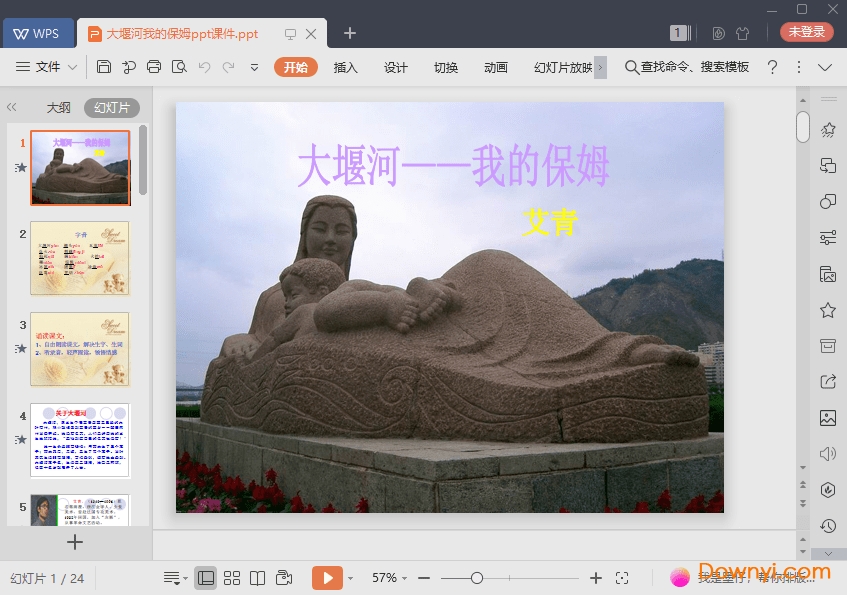Viewport: 847px width, 595px height.
Task: Open Print from the quick access toolbar
Action: pos(154,67)
